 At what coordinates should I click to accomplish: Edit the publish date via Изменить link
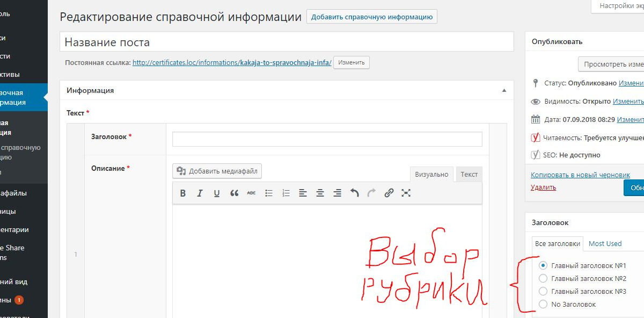click(x=631, y=119)
